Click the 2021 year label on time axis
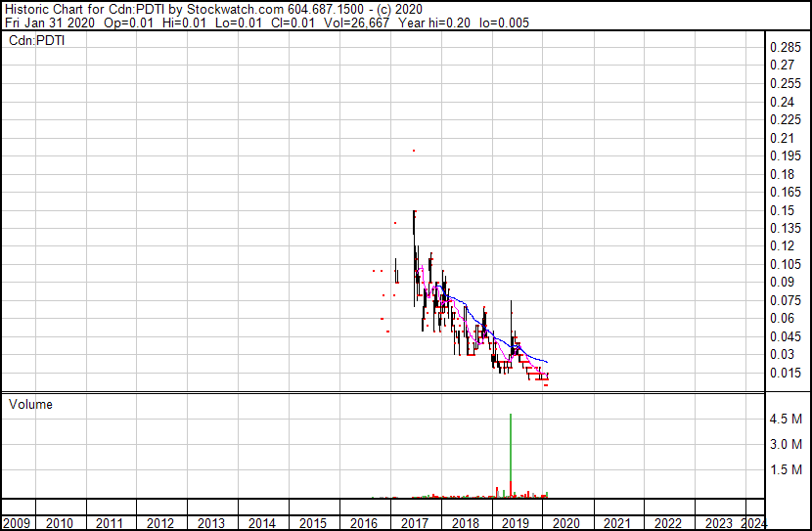Viewport: 812px width, 531px height. [617, 523]
